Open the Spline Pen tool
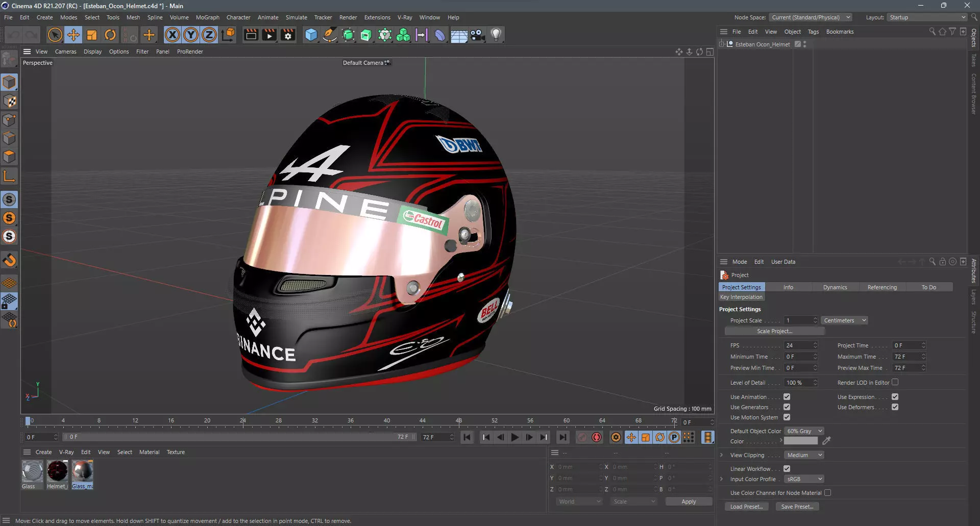This screenshot has height=526, width=980. pos(330,35)
